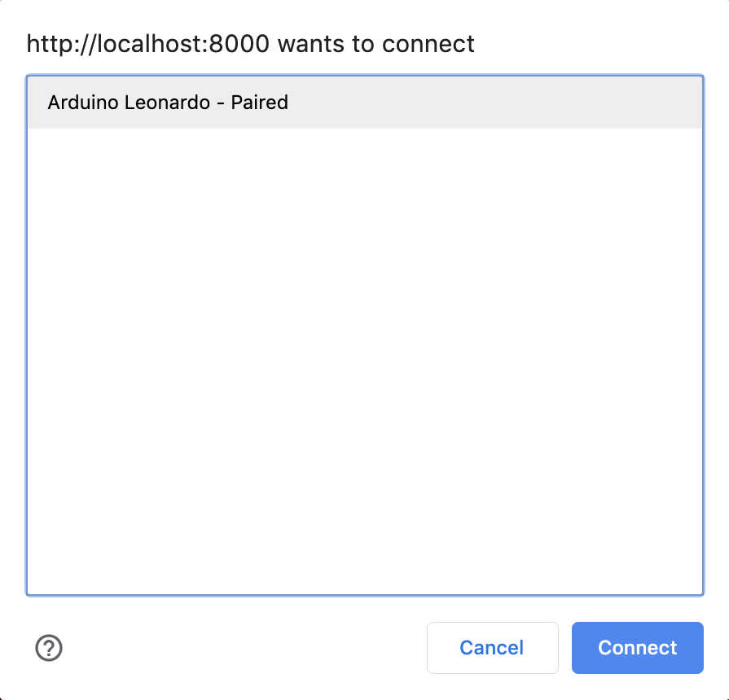Choose the Paired Arduino Leonardo row
Viewport: 729px width, 700px height.
365,103
